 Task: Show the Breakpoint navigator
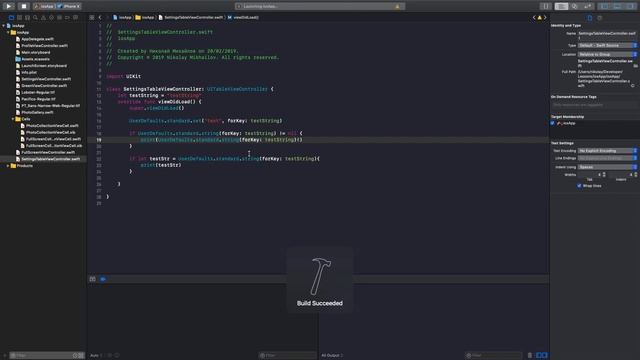(x=67, y=18)
